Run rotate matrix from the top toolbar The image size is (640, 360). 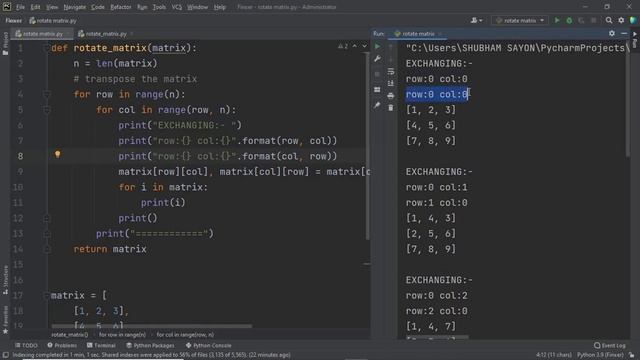557,20
